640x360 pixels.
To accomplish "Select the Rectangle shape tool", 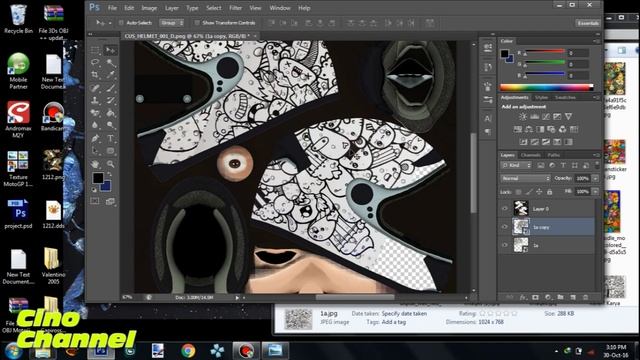I will pos(110,151).
